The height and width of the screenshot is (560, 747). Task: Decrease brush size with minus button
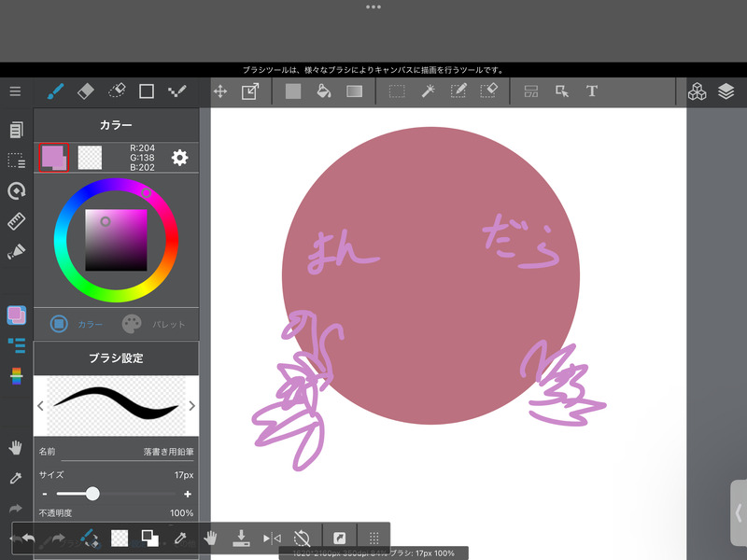pyautogui.click(x=45, y=495)
